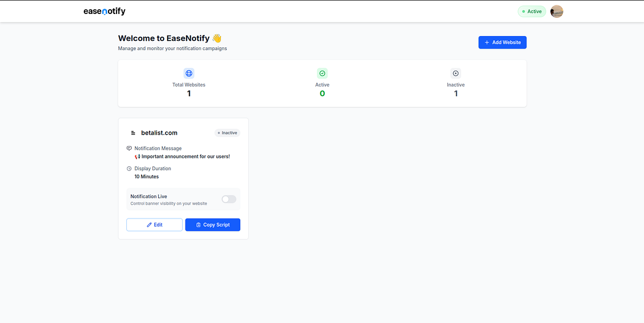Enable the Notification Live toggle
This screenshot has width=644, height=323.
(x=228, y=199)
